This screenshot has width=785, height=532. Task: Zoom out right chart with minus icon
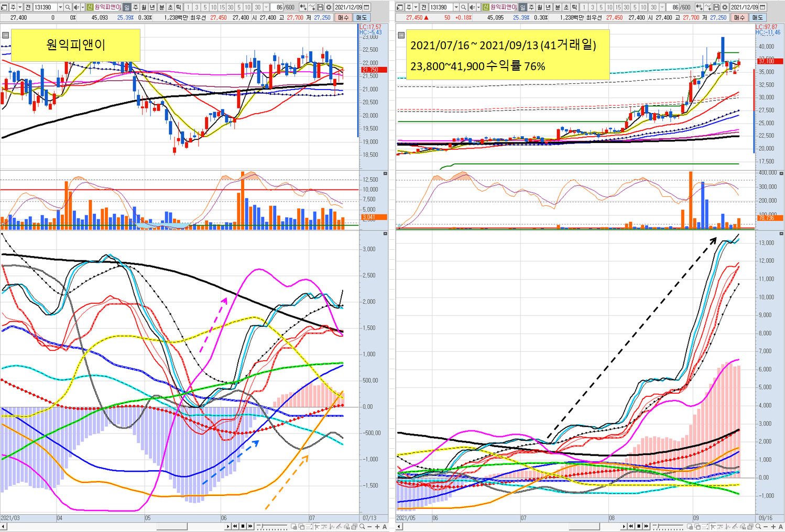[765, 527]
